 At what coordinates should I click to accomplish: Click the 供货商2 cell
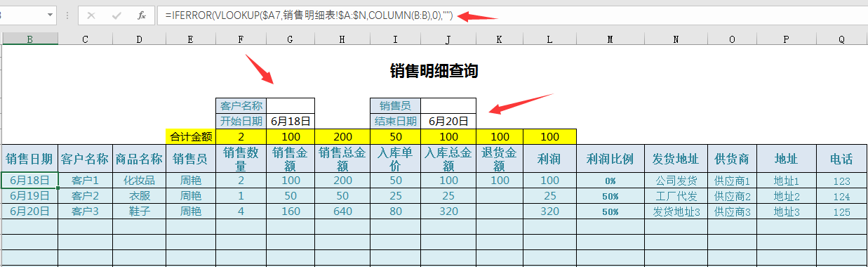tap(732, 195)
